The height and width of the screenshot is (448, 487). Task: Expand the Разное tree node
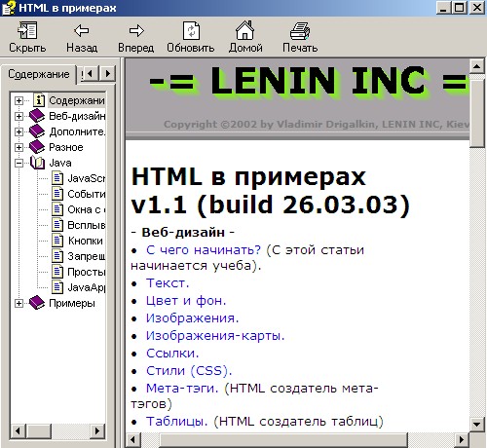19,147
